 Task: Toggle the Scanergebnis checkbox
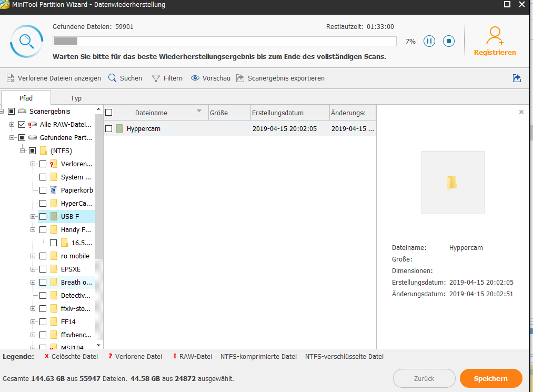[x=11, y=111]
